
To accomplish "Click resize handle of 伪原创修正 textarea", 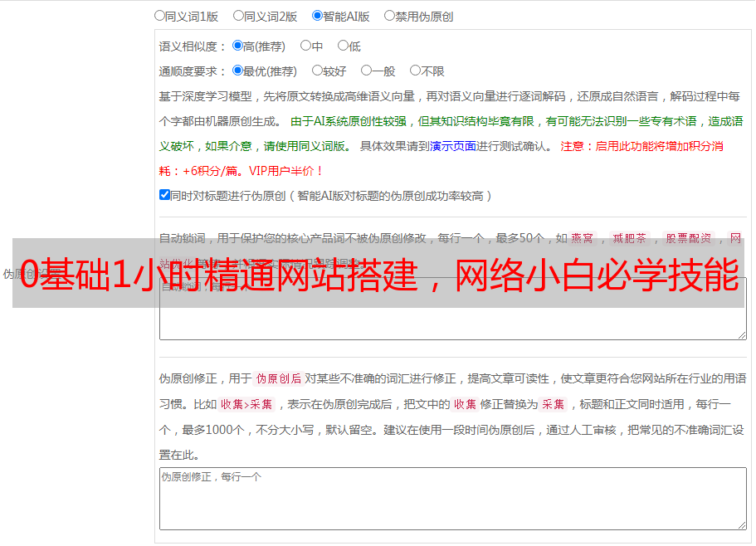I will (x=742, y=525).
